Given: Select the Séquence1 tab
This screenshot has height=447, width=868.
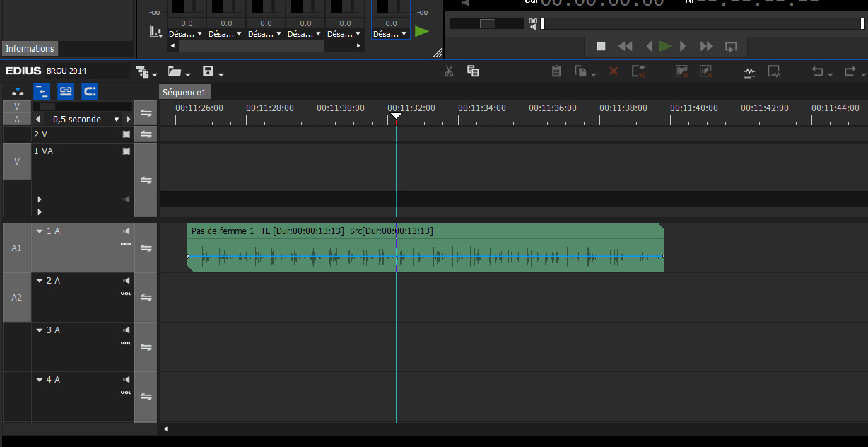Looking at the screenshot, I should pyautogui.click(x=184, y=93).
